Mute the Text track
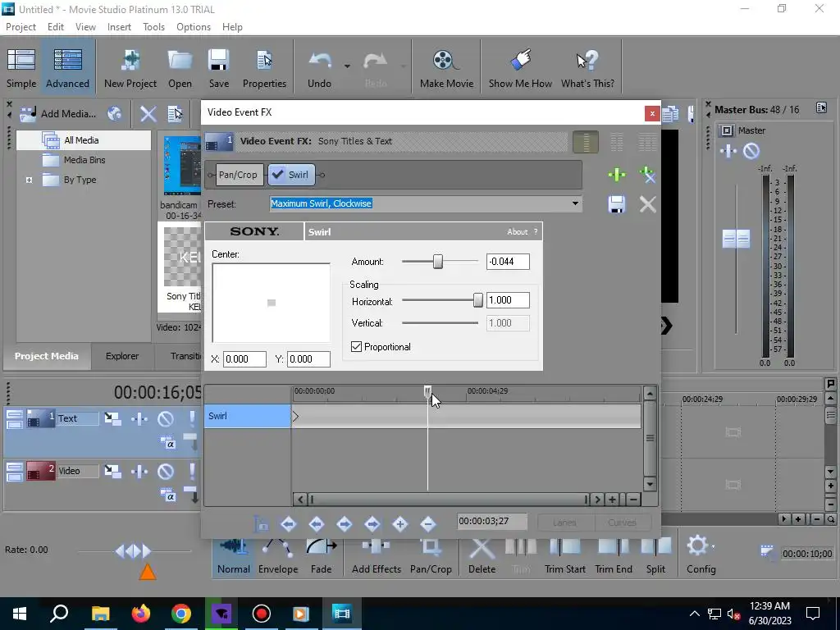Screen dimensions: 840x630 tap(166, 418)
